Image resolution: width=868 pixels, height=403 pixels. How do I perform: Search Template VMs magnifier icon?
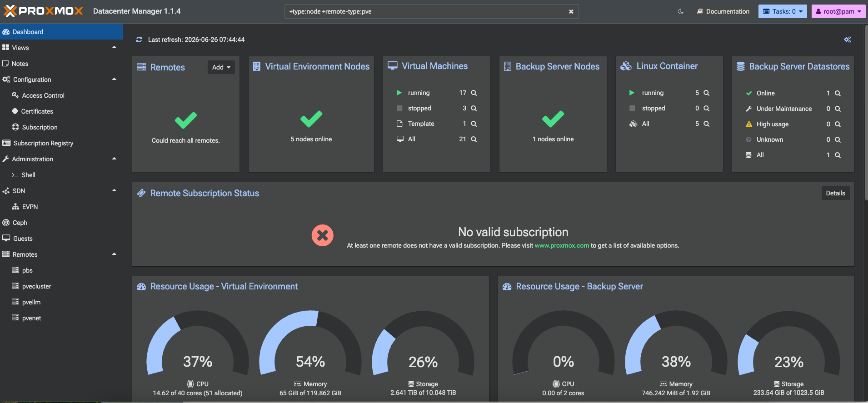tap(474, 124)
